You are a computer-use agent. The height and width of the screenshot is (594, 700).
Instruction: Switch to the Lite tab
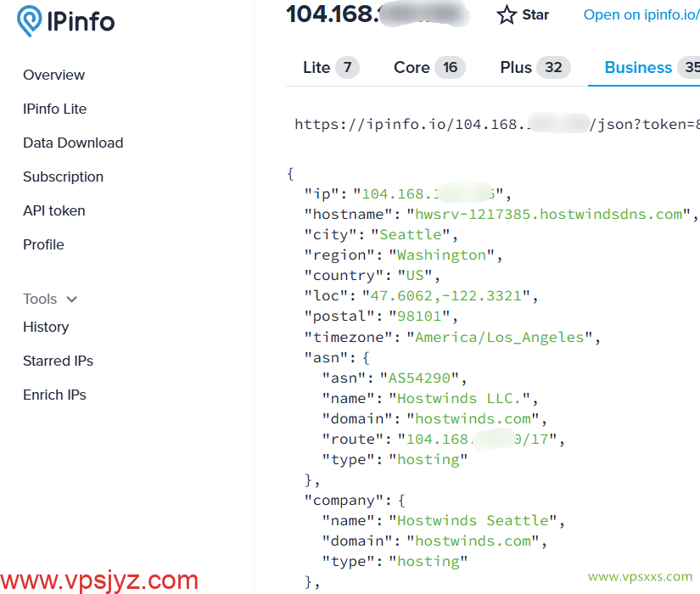tap(330, 67)
